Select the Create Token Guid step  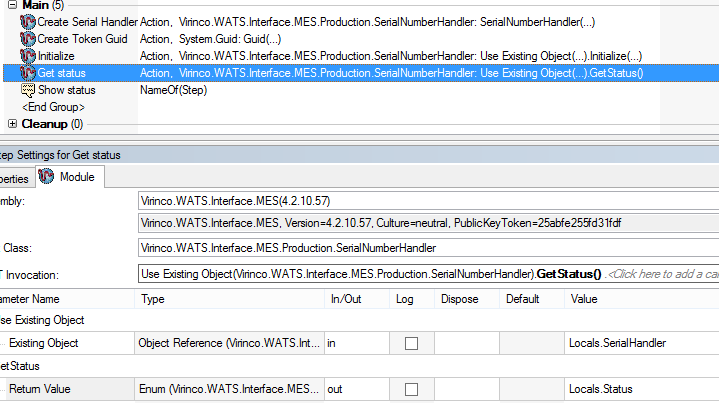click(x=82, y=39)
